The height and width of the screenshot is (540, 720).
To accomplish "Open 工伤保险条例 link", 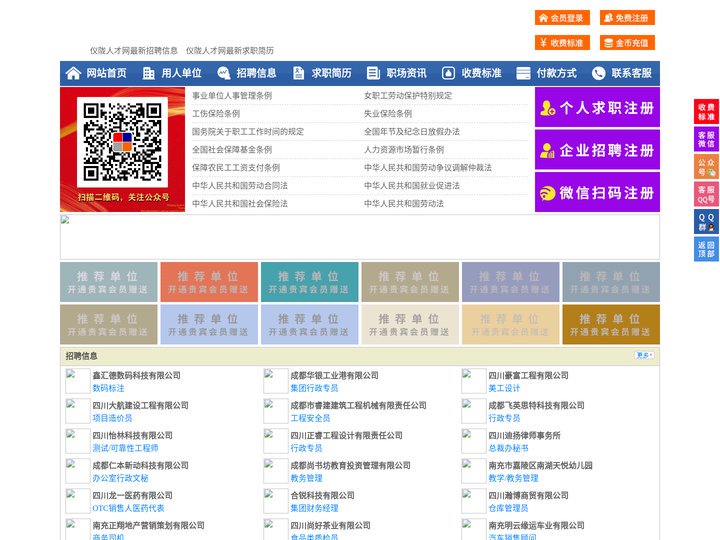I will click(216, 113).
